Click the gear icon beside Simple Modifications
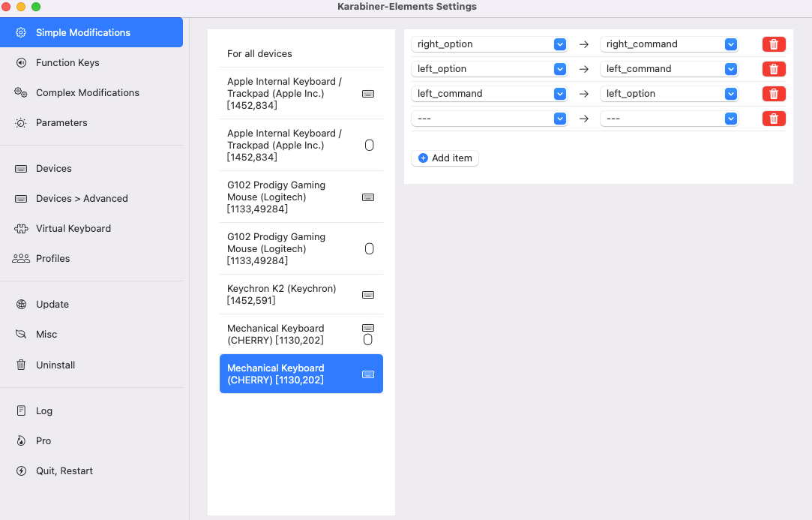 pyautogui.click(x=21, y=33)
